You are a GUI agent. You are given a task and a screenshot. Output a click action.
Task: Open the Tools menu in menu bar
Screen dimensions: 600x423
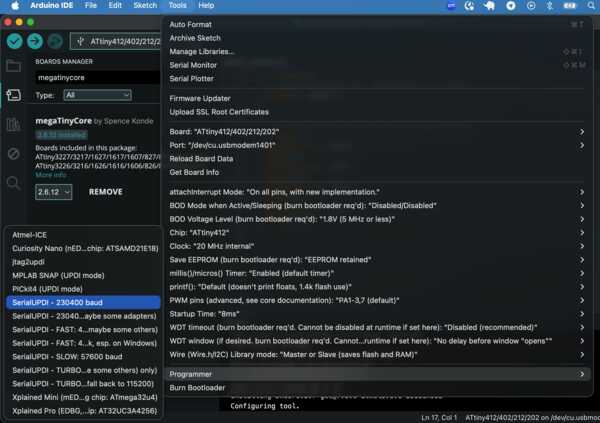(178, 5)
